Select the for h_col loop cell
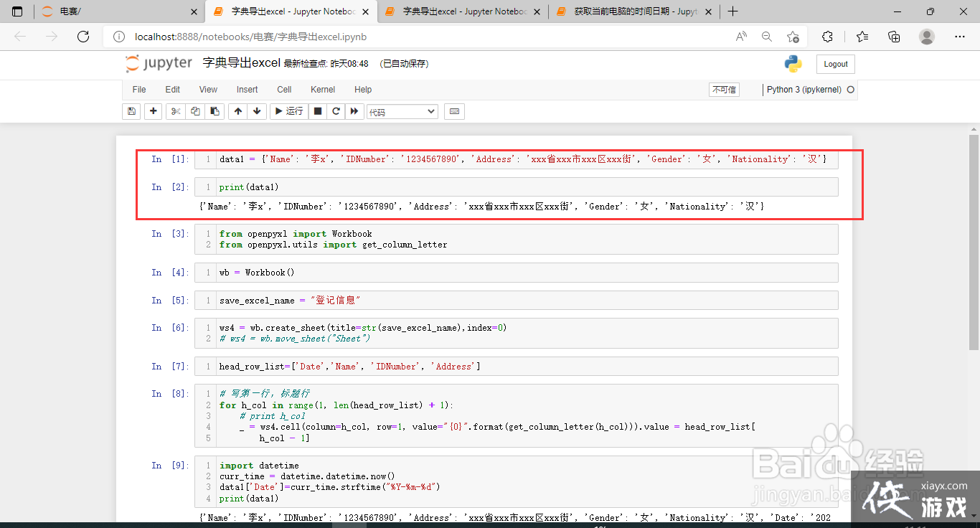Image resolution: width=980 pixels, height=528 pixels. [x=516, y=415]
